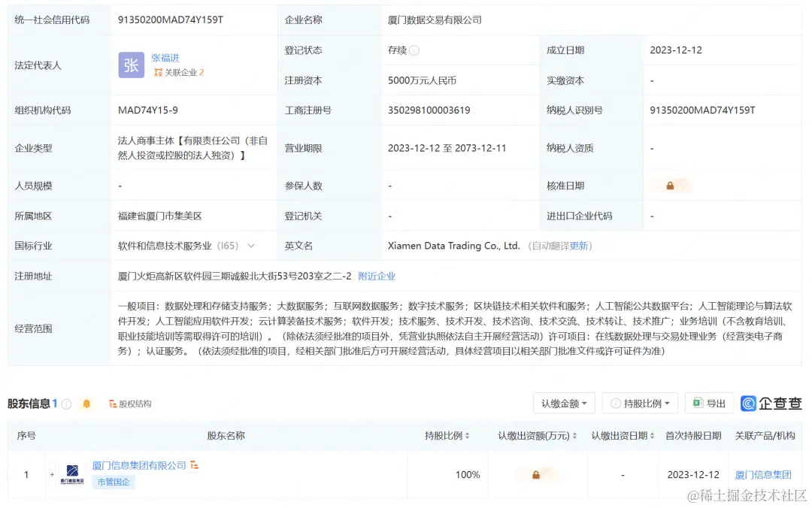Viewport: 812px width, 508px height.
Task: Click the 张 avatar of the legal representative
Action: 131,65
